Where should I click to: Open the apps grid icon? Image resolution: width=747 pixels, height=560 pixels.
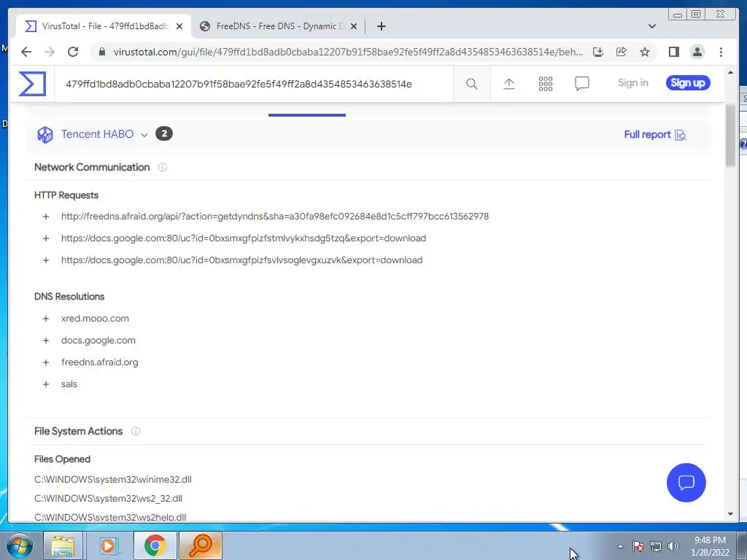[x=546, y=84]
